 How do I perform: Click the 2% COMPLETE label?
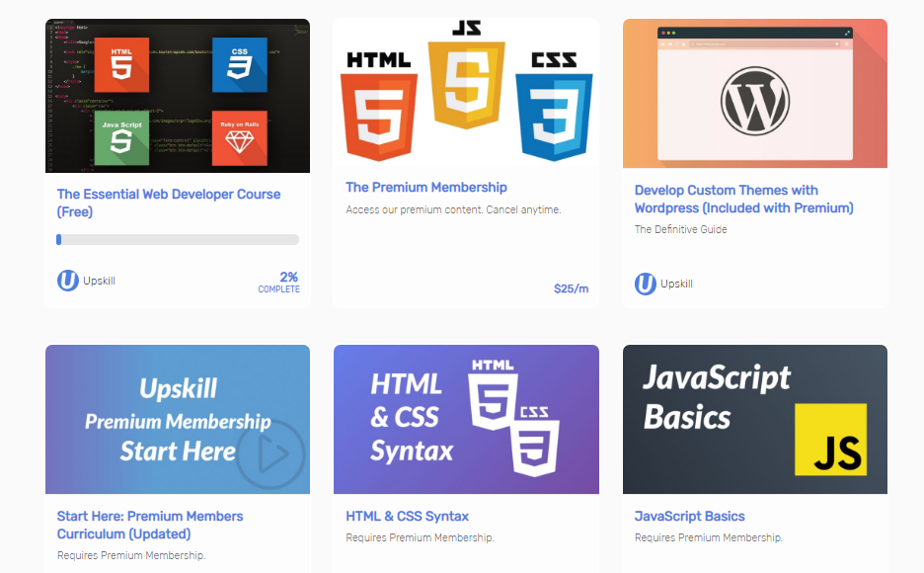(278, 282)
